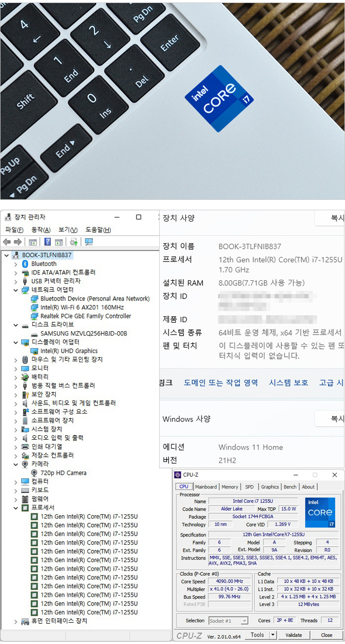Viewport: 345px width, 644px height.
Task: Click the SAMSUNG MZVLQ256HBJD-00B drive icon
Action: coord(34,334)
